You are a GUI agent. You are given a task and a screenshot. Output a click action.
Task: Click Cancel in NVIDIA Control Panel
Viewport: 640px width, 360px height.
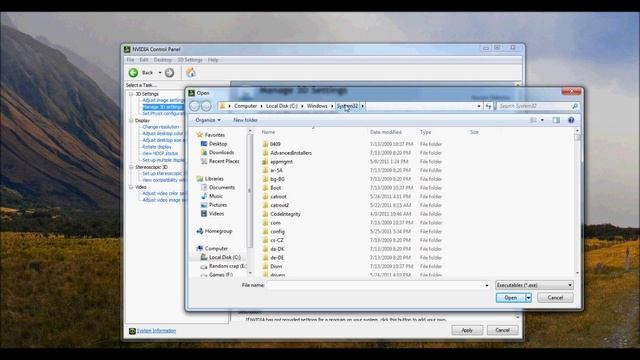pyautogui.click(x=502, y=330)
